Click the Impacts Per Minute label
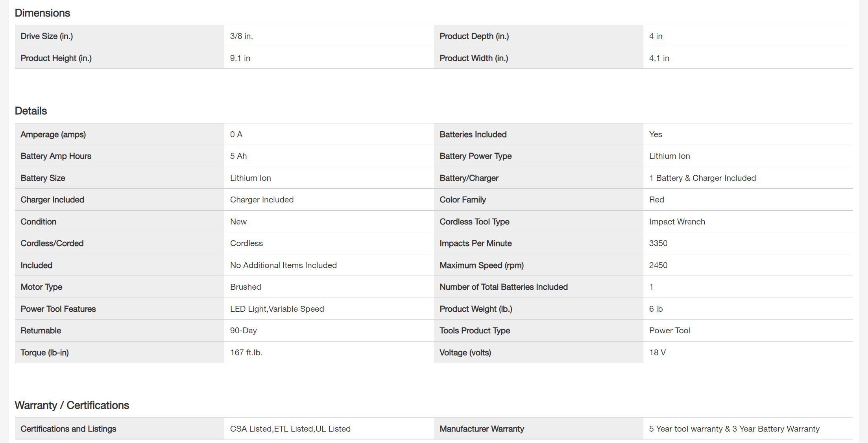The height and width of the screenshot is (443, 868). point(475,243)
